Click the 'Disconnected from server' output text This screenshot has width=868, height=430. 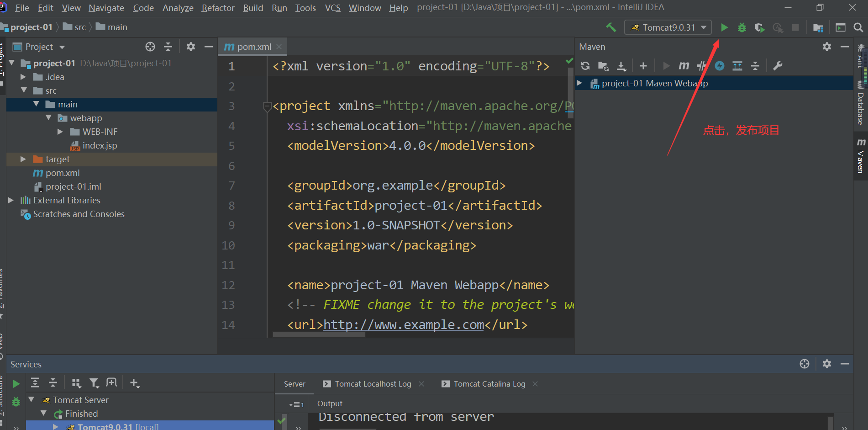pyautogui.click(x=406, y=417)
